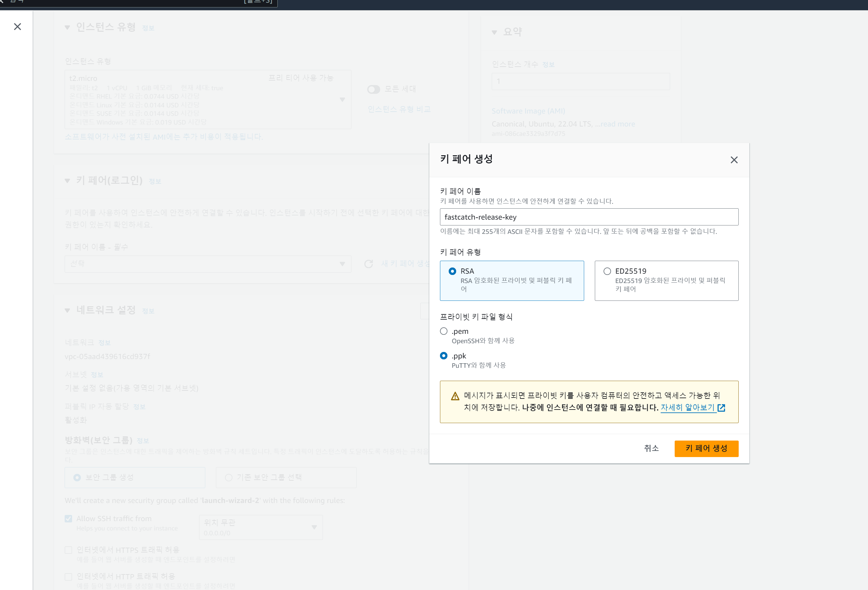Choose the .pem private key format
This screenshot has width=868, height=590.
pos(444,331)
